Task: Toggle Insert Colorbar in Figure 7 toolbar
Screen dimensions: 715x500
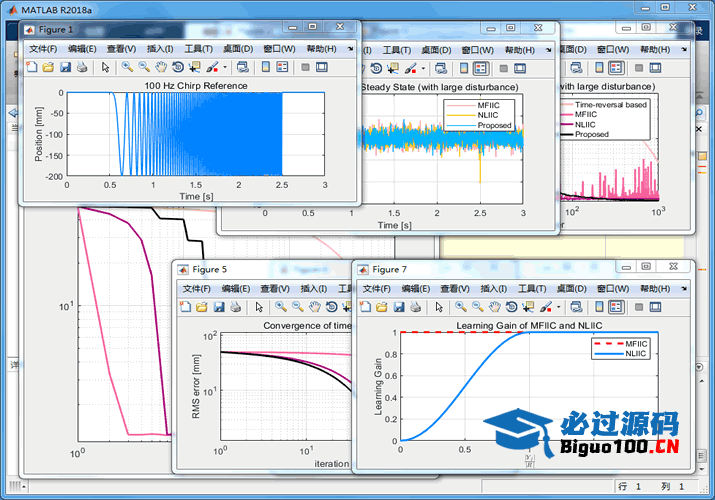Action: click(x=599, y=307)
